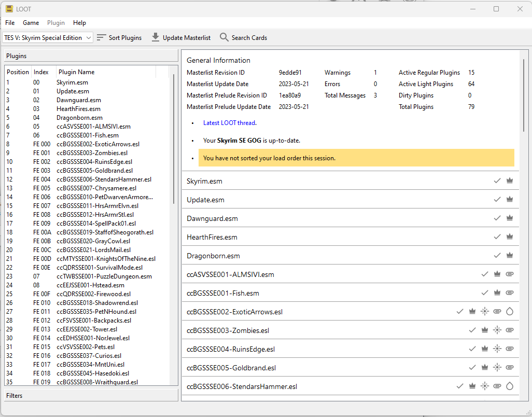
Task: Click the checkmark icon on Dawnguard.esm card
Action: coord(497,218)
